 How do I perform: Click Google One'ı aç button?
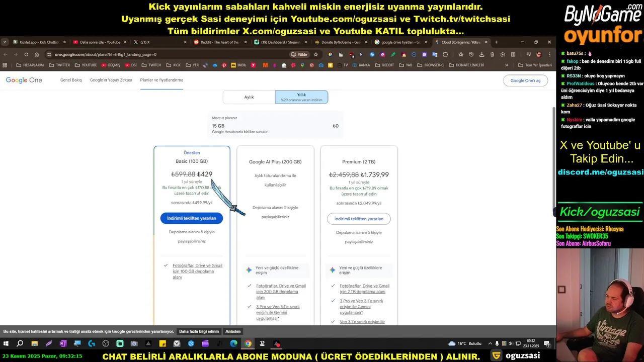(525, 80)
